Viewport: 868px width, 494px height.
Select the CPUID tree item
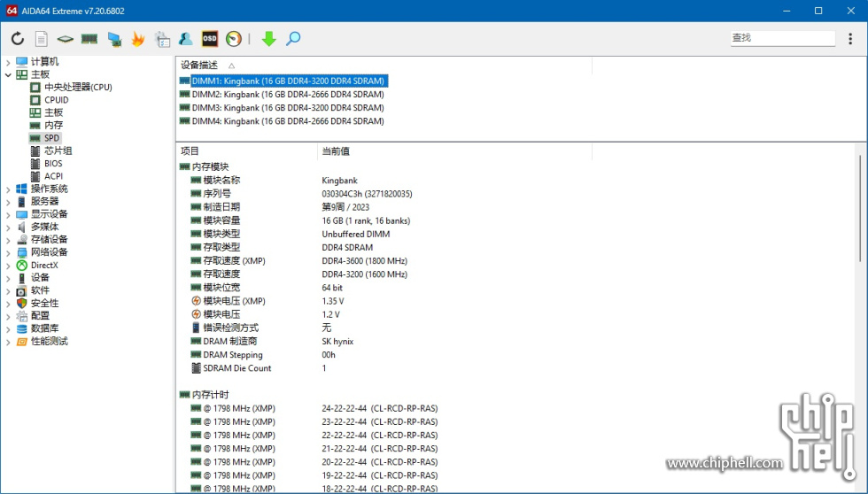click(57, 99)
